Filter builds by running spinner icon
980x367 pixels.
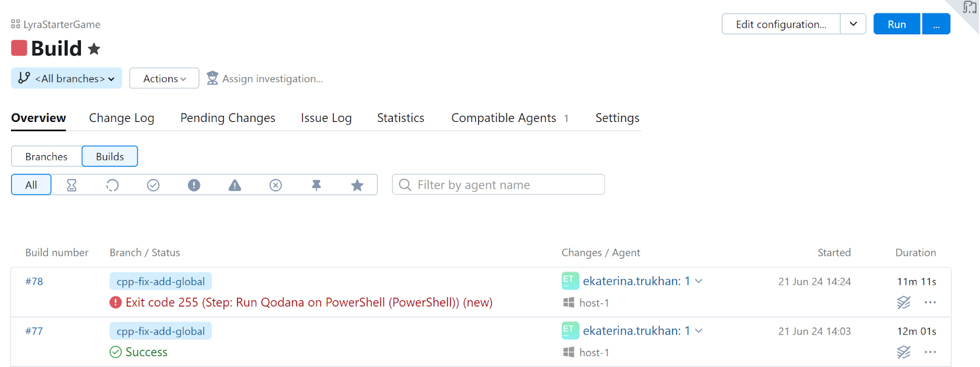point(112,185)
